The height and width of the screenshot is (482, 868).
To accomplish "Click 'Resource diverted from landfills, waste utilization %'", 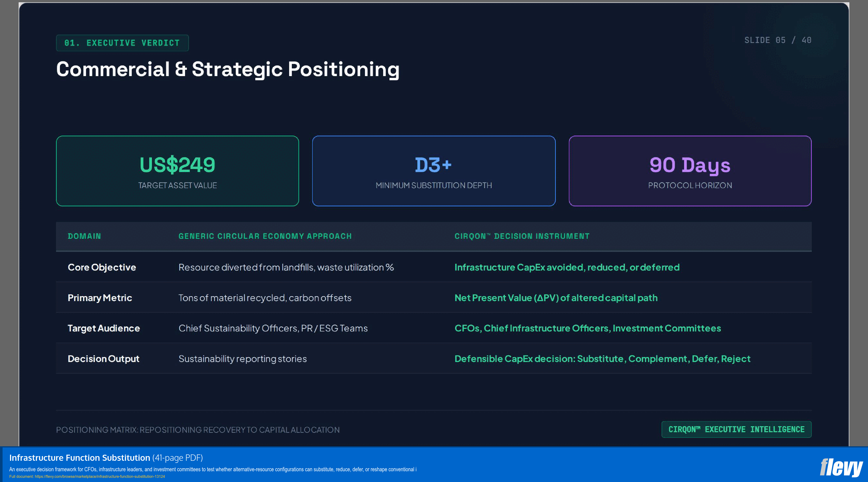I will coord(286,267).
